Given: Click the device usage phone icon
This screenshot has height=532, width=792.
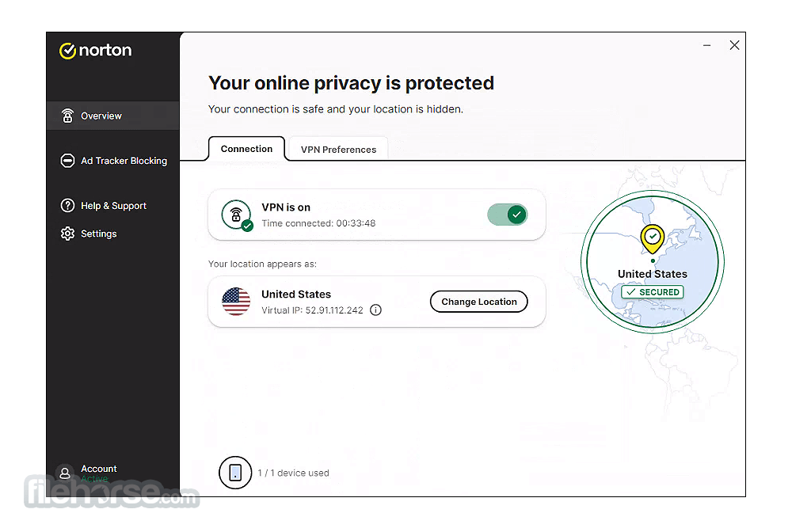Looking at the screenshot, I should pos(235,473).
